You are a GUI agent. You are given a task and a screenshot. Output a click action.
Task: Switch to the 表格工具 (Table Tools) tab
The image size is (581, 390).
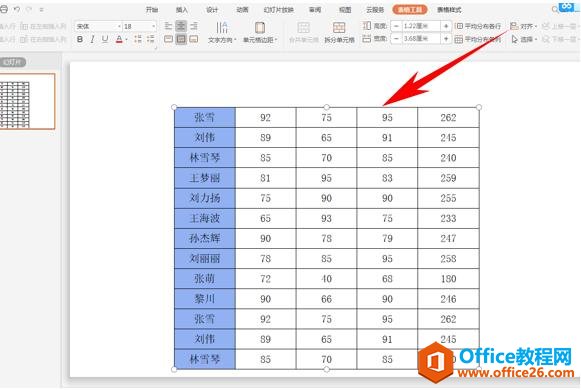click(x=410, y=10)
